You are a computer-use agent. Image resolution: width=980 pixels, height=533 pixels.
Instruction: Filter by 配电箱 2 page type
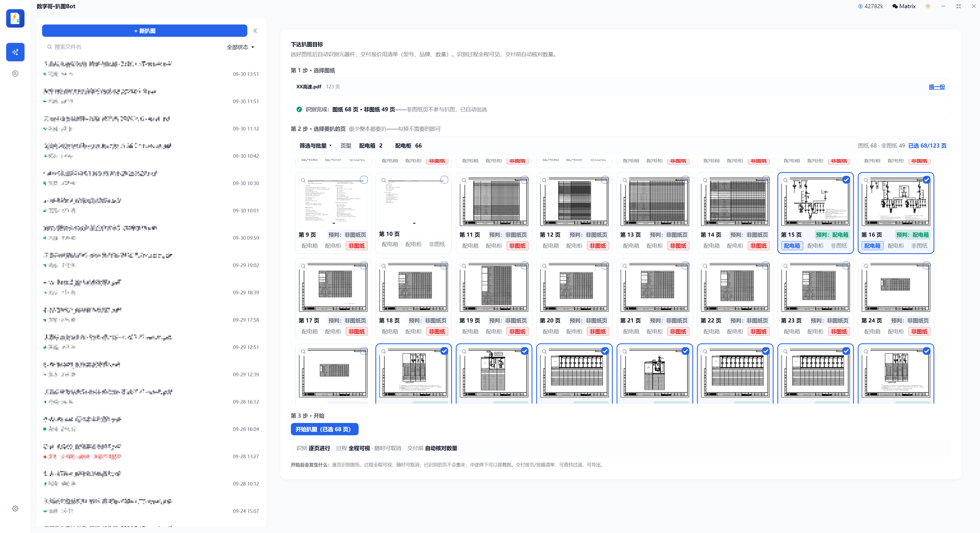click(x=371, y=146)
